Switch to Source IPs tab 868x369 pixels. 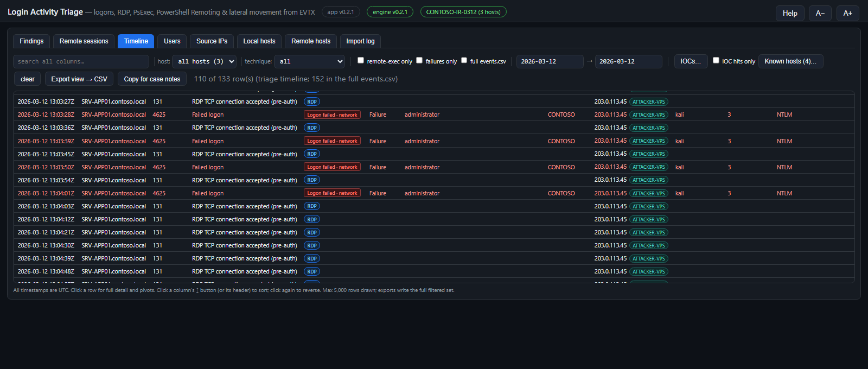coord(212,41)
